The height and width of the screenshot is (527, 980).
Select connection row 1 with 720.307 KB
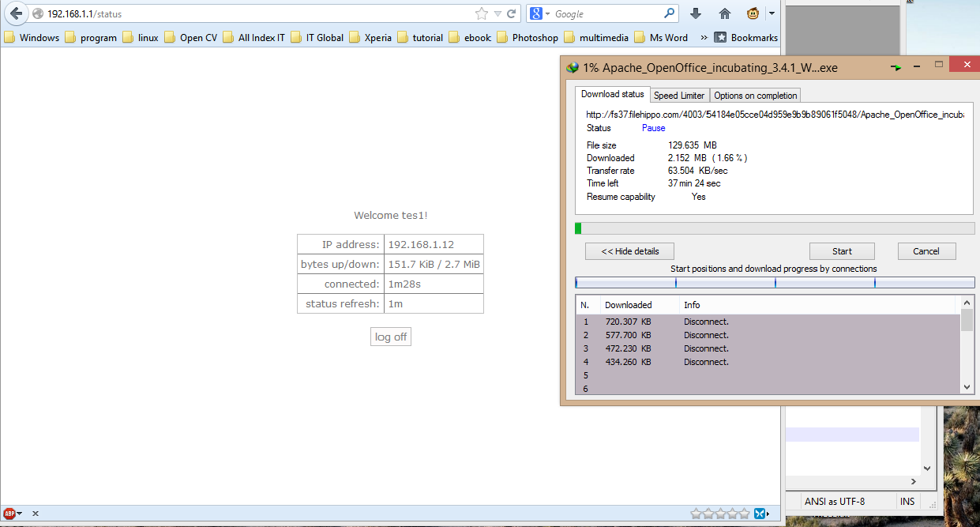(x=768, y=322)
